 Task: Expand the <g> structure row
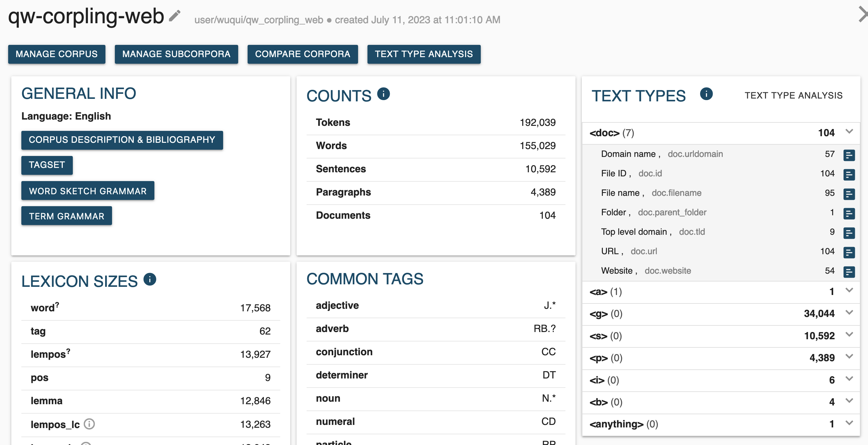click(849, 313)
